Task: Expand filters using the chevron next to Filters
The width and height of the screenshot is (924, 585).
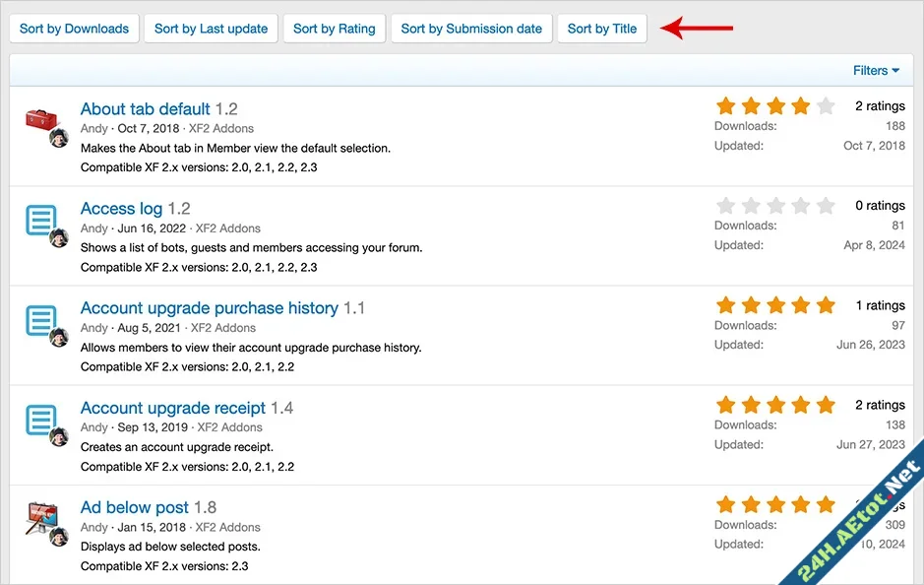Action: click(x=896, y=70)
